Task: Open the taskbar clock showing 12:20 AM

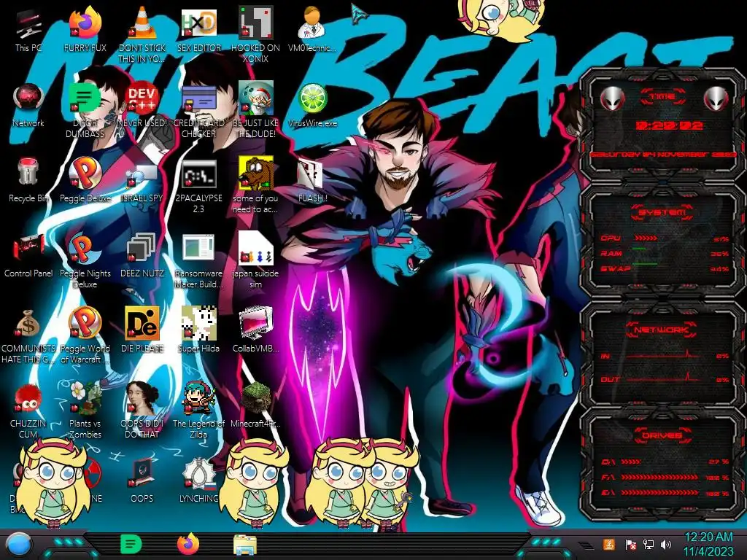Action: tap(708, 544)
